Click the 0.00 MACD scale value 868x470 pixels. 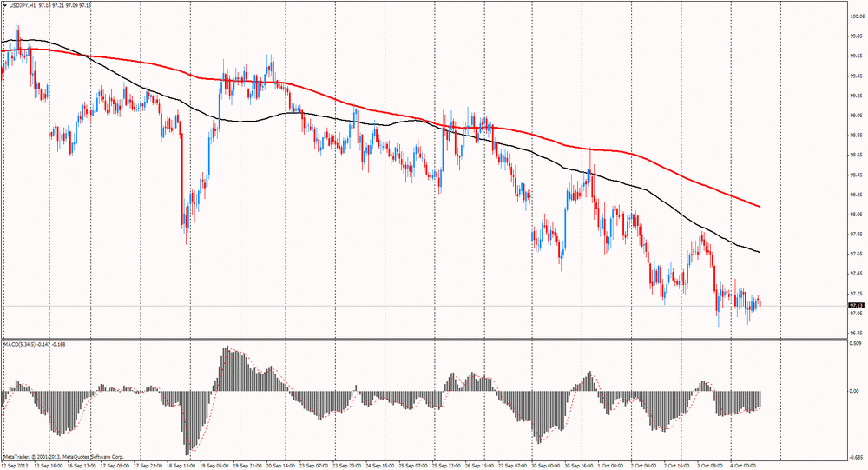coord(855,391)
